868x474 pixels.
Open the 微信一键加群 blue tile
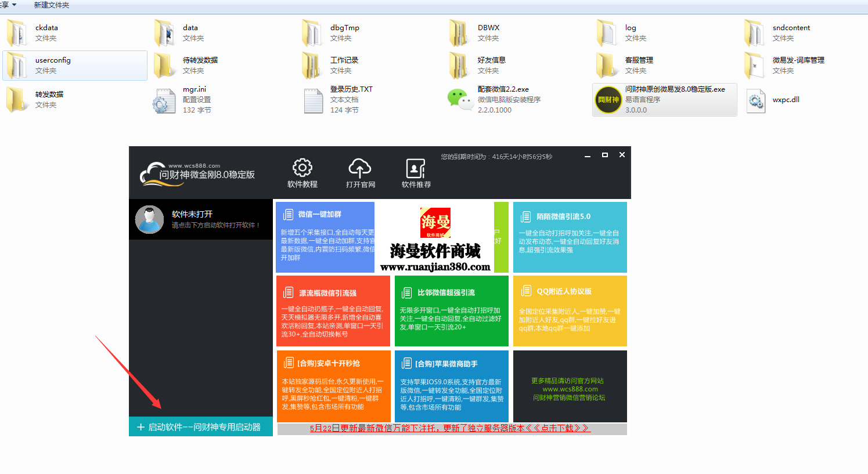pyautogui.click(x=325, y=237)
